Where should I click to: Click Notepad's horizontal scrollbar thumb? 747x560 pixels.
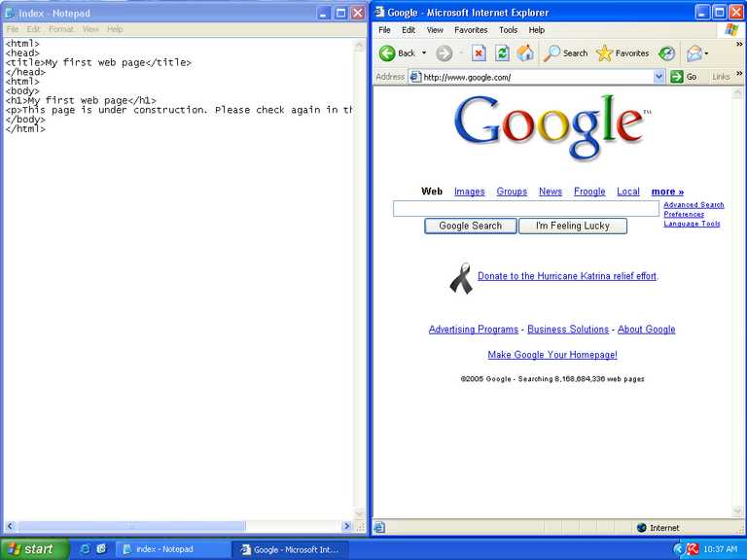click(131, 526)
